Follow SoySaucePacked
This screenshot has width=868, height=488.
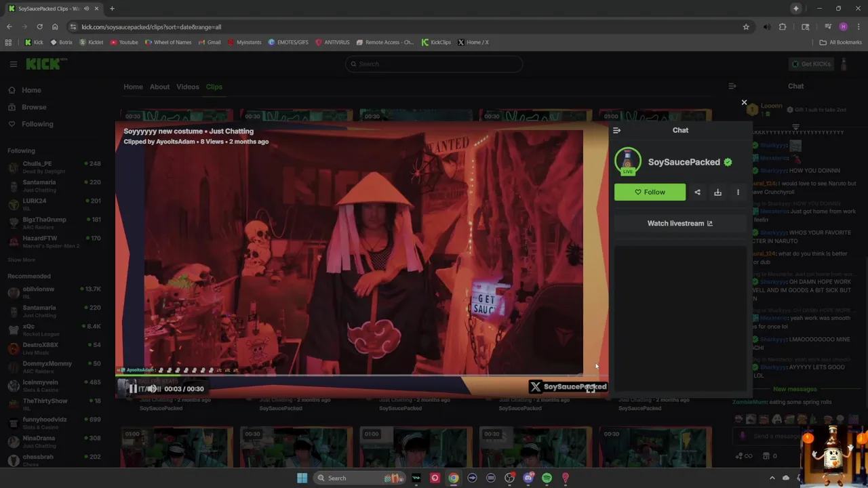point(650,192)
